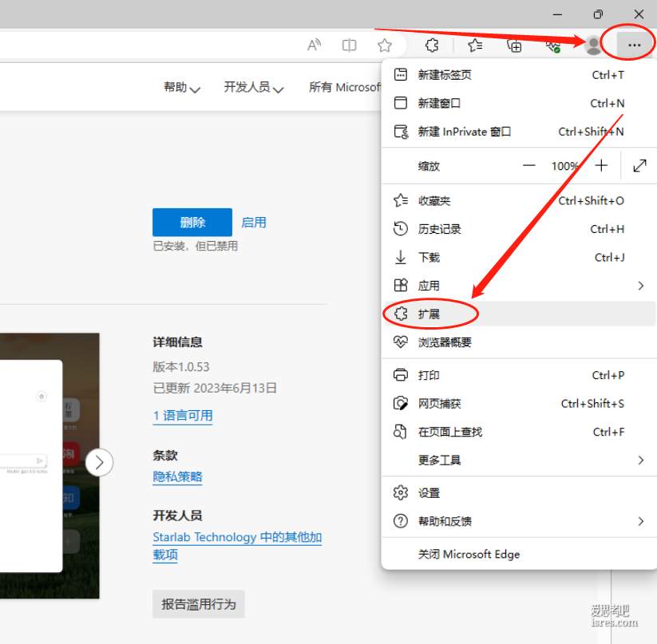Expand the 更多工具 submenu

click(x=519, y=460)
